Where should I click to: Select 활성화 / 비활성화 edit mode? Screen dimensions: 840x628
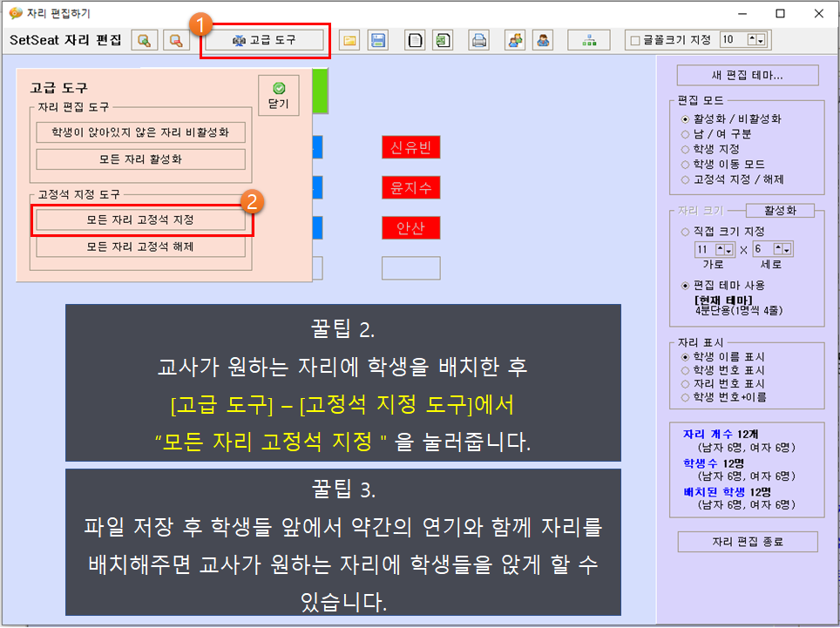pos(732,118)
